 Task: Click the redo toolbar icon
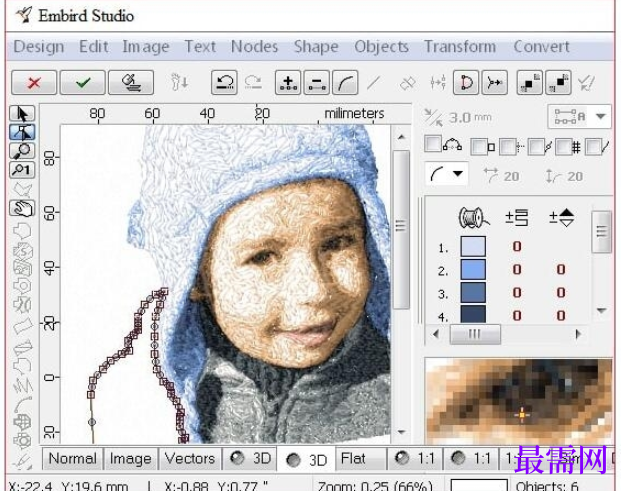(253, 83)
